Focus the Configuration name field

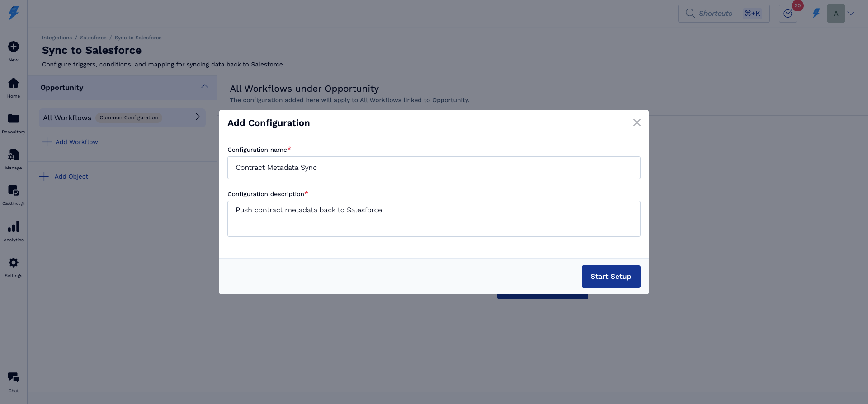(x=434, y=168)
